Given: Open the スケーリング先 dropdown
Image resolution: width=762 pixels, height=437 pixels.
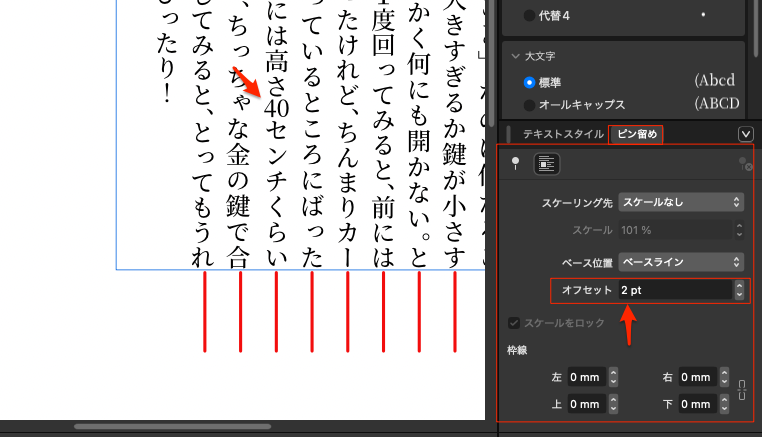Looking at the screenshot, I should pyautogui.click(x=681, y=202).
